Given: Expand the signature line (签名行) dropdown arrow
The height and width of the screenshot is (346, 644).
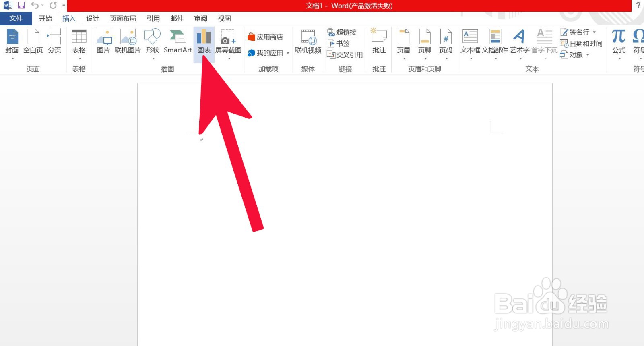Looking at the screenshot, I should [x=594, y=32].
